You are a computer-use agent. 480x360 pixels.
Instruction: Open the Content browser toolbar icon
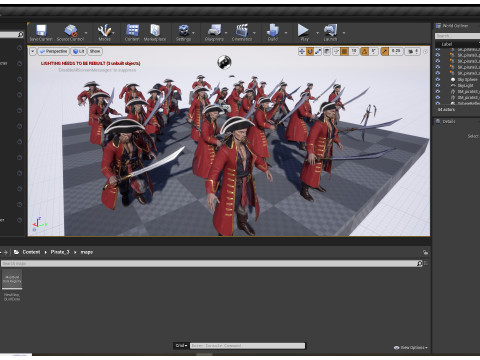pos(132,31)
